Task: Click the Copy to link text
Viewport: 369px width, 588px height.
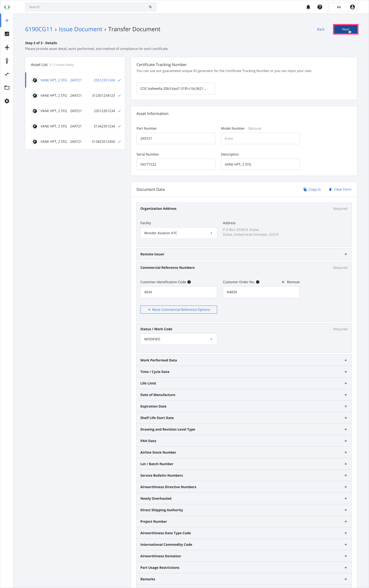Action: click(315, 189)
